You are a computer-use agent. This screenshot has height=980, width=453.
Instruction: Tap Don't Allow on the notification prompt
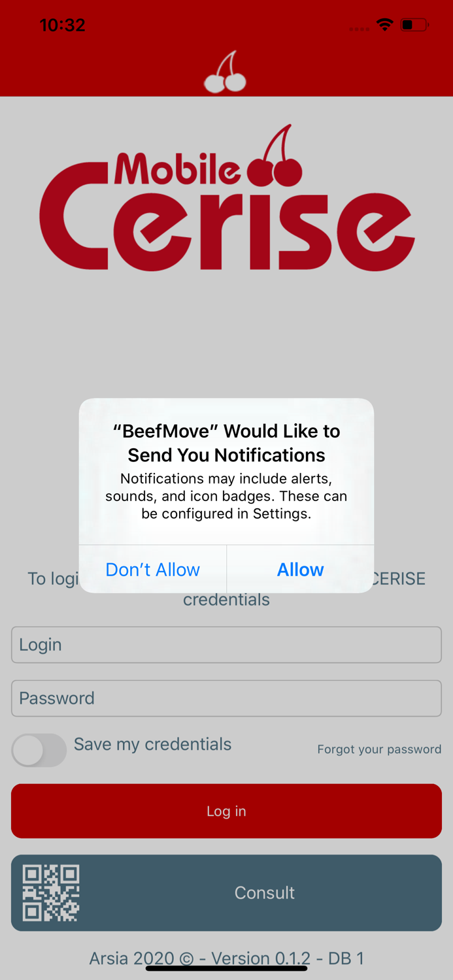pyautogui.click(x=152, y=569)
